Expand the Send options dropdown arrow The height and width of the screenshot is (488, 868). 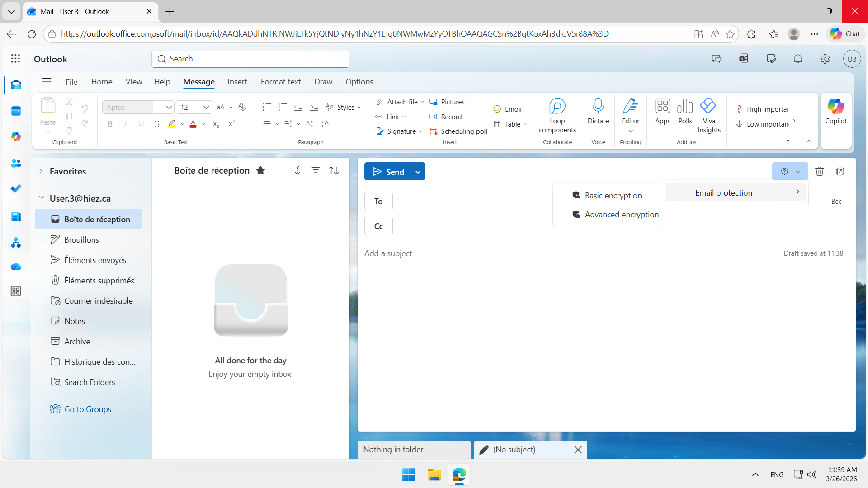pyautogui.click(x=418, y=172)
